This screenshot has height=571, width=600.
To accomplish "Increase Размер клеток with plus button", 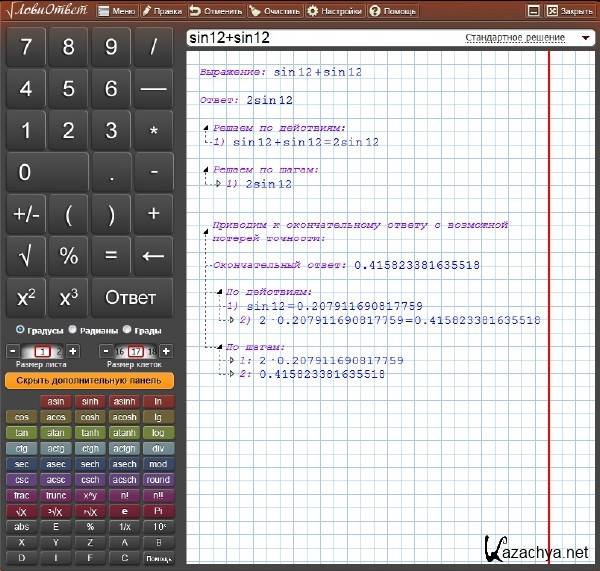I will (166, 351).
